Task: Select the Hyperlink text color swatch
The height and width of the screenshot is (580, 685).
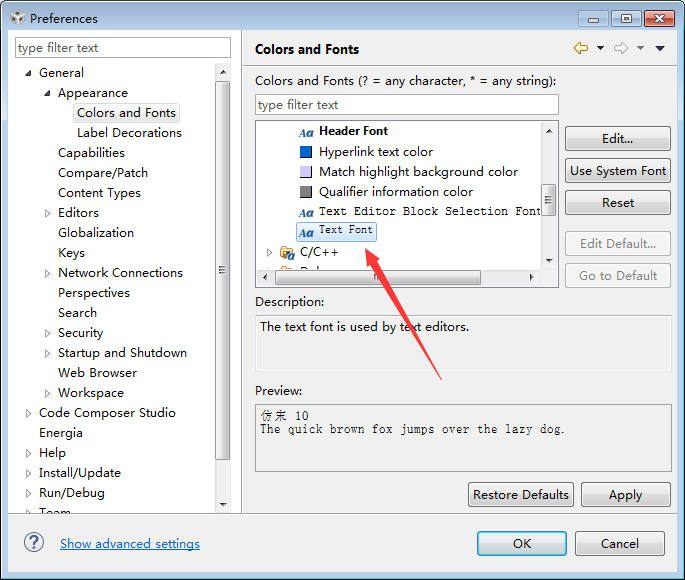Action: 306,152
